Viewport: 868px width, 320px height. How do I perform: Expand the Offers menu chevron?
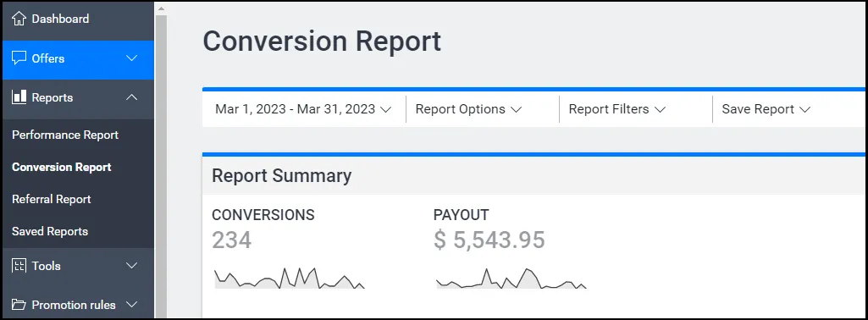[x=132, y=58]
